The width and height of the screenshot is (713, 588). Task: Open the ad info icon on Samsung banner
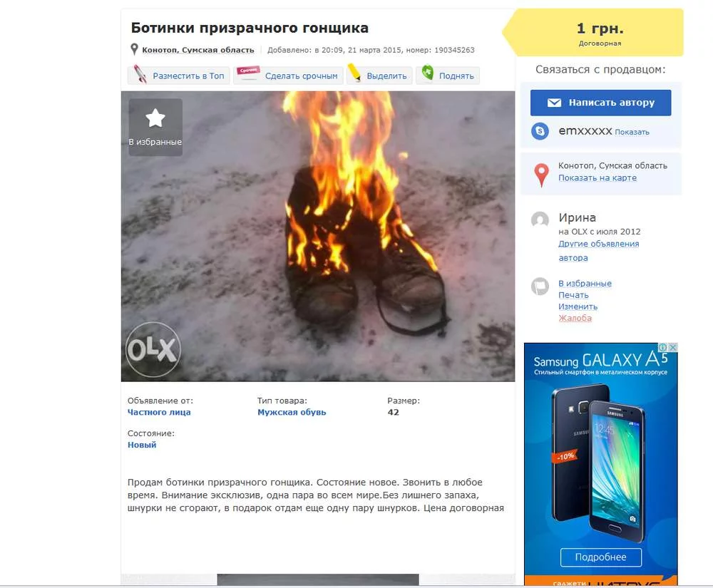point(663,347)
